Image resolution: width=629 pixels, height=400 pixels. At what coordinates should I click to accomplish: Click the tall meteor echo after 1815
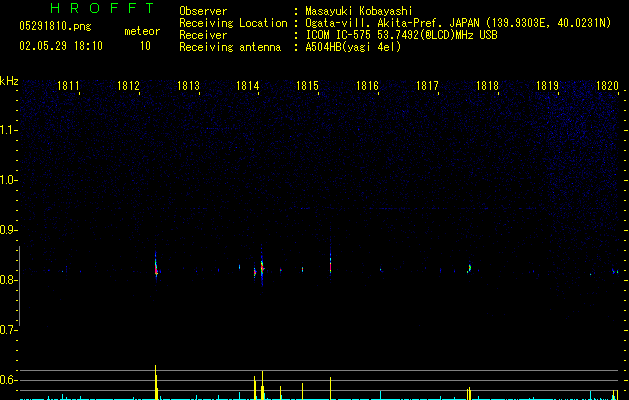[331, 265]
